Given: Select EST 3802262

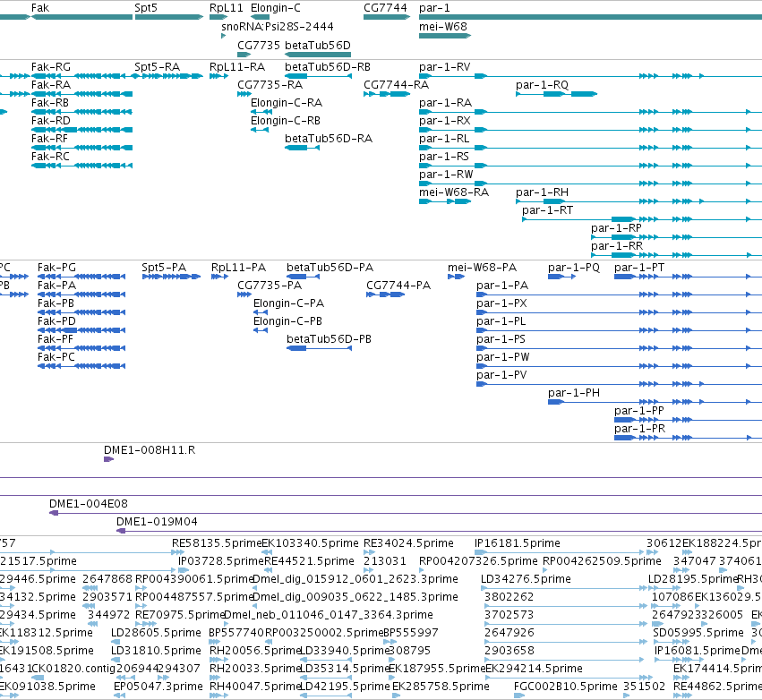Looking at the screenshot, I should point(566,606).
